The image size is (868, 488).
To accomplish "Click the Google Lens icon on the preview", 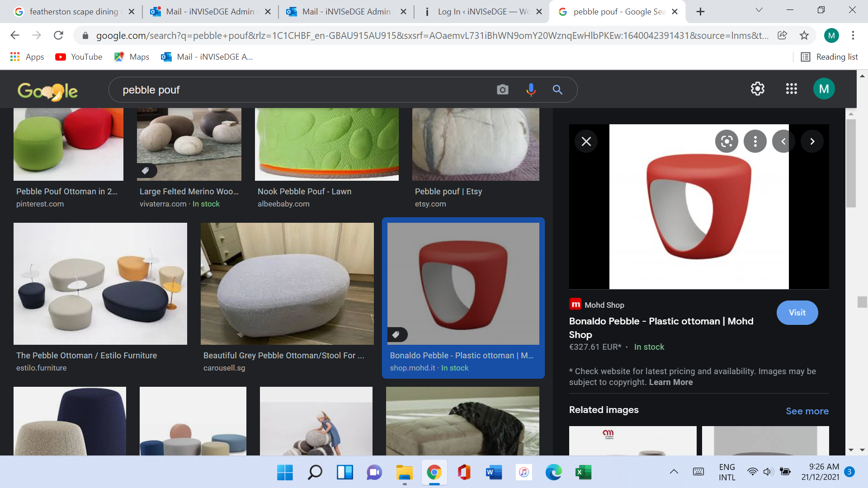I will click(x=726, y=141).
